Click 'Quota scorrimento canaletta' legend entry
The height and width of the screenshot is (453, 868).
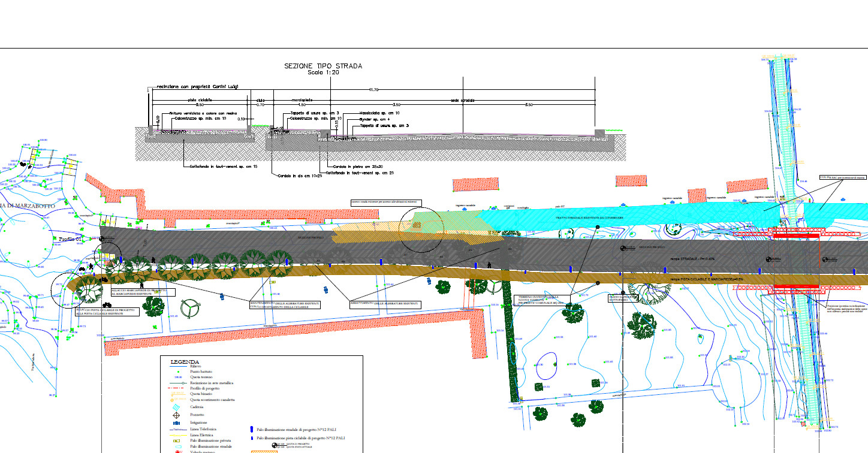(212, 400)
